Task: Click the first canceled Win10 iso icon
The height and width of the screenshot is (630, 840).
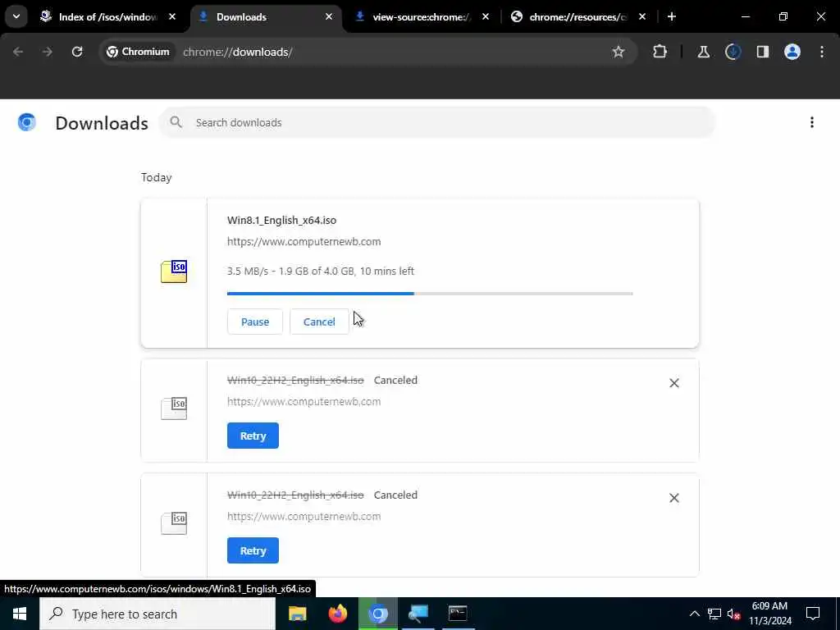Action: (174, 409)
